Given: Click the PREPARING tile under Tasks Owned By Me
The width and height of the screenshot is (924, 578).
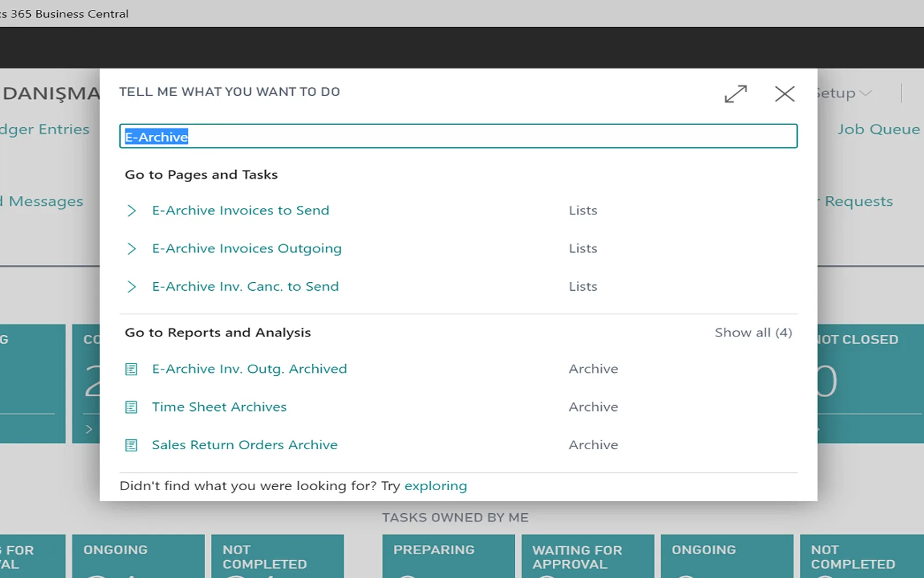Looking at the screenshot, I should coord(449,556).
